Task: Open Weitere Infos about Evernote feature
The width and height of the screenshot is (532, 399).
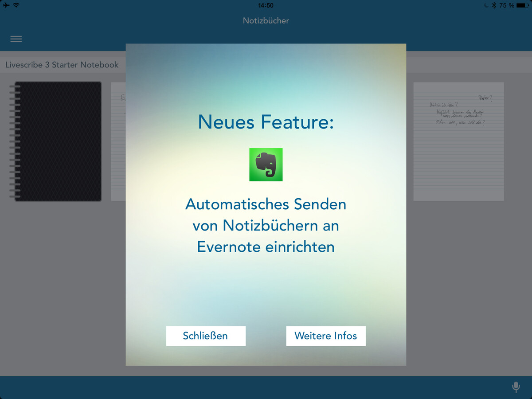Action: [326, 336]
